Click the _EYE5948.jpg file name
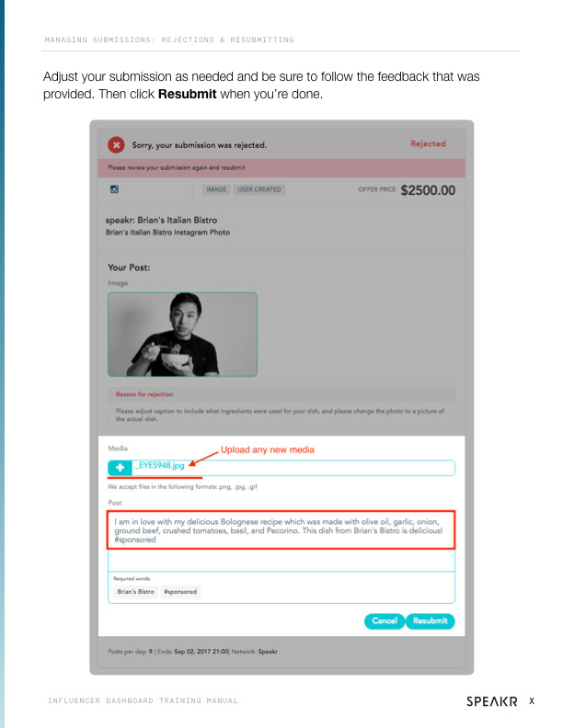The width and height of the screenshot is (563, 728). coord(159,465)
